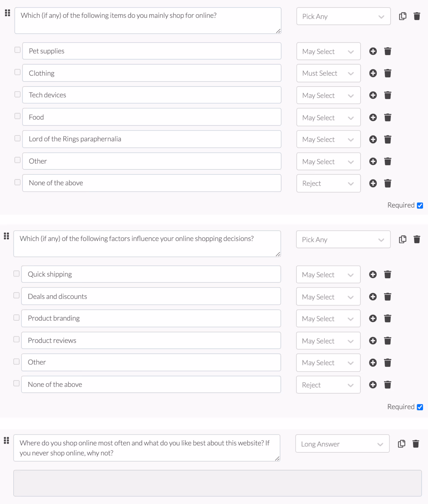Image resolution: width=428 pixels, height=504 pixels.
Task: Uncheck Required on the shopping factors question
Action: click(x=420, y=407)
